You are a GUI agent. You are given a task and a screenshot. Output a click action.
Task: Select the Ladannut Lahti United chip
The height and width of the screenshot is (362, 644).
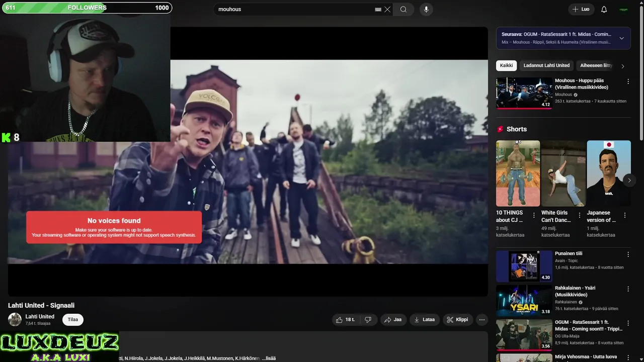click(546, 65)
